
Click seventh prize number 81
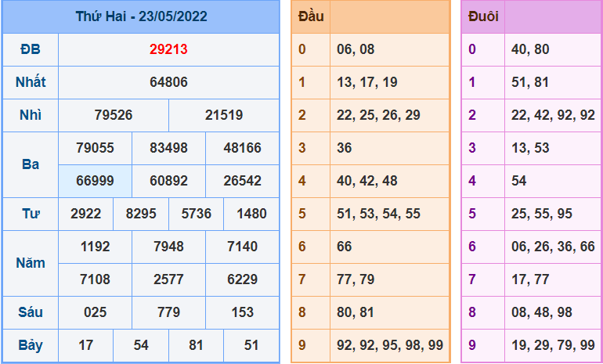click(x=196, y=345)
